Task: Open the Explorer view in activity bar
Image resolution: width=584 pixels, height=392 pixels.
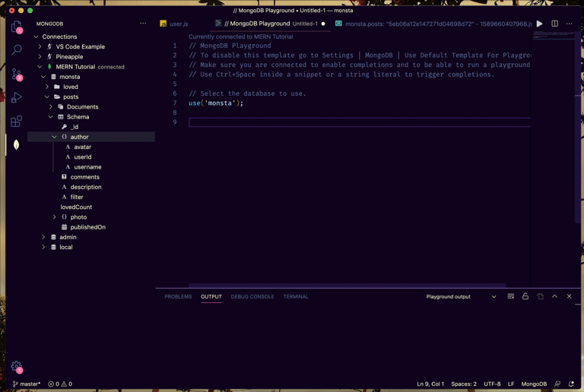Action: pos(17,27)
